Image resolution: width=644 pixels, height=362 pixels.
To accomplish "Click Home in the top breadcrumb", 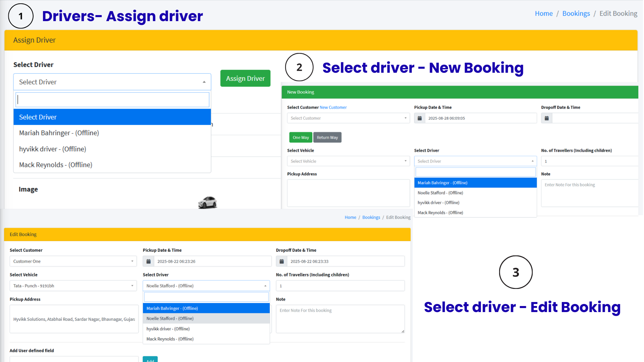I will click(543, 13).
